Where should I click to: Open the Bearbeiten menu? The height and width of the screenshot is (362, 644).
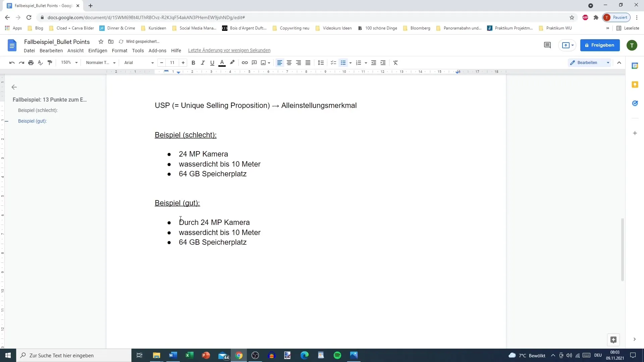(x=51, y=51)
